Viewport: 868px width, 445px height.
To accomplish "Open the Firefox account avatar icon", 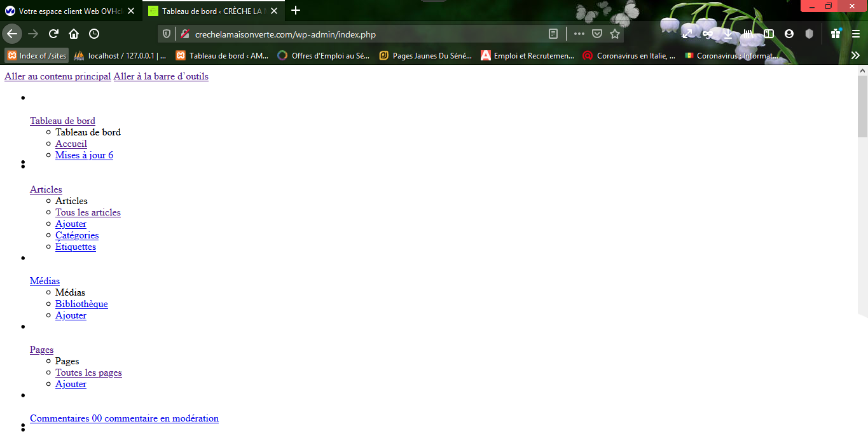I will click(x=789, y=34).
